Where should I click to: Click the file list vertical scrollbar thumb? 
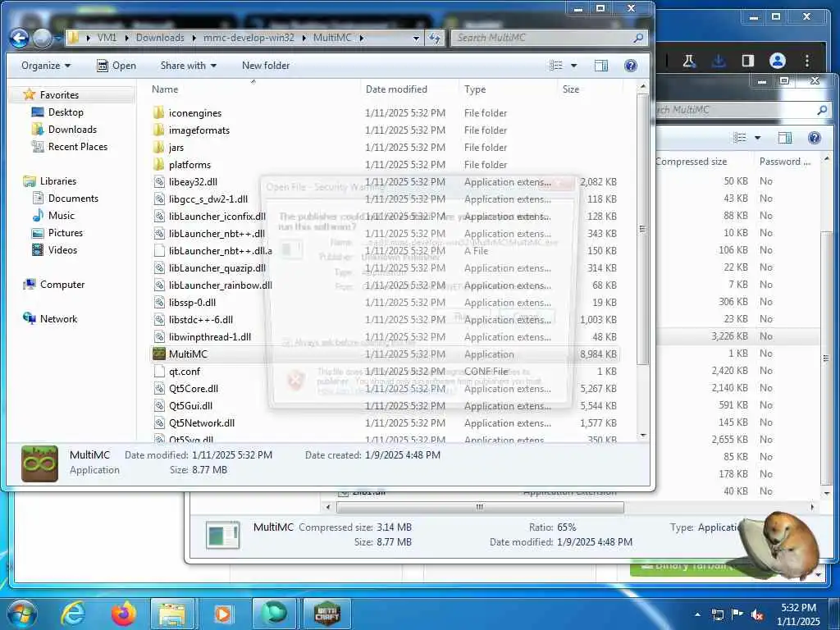[643, 230]
